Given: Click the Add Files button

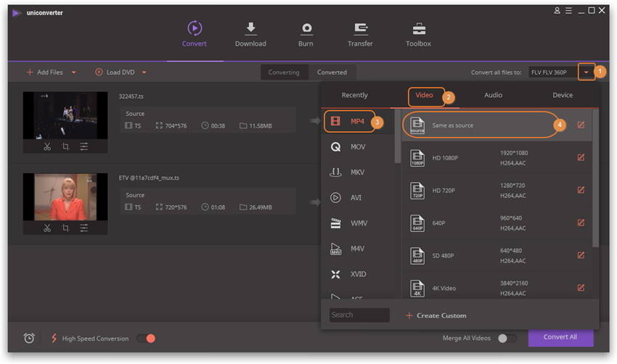Looking at the screenshot, I should [x=44, y=73].
